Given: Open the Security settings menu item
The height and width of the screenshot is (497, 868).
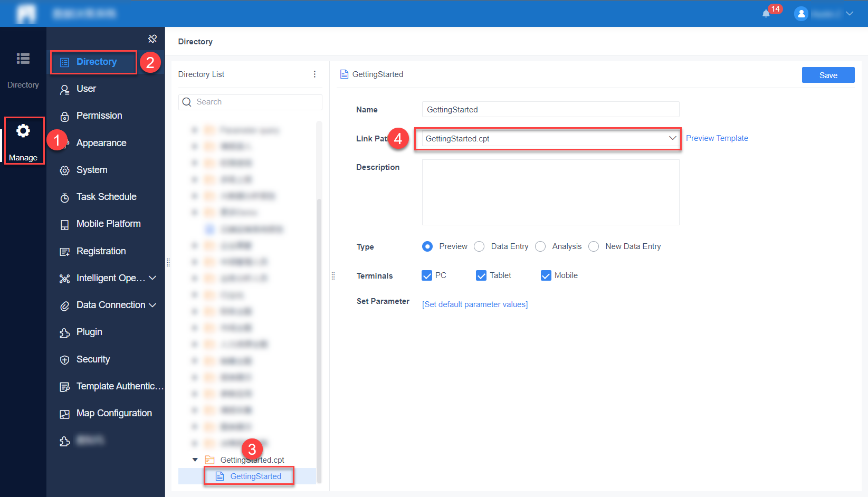Looking at the screenshot, I should [x=93, y=359].
